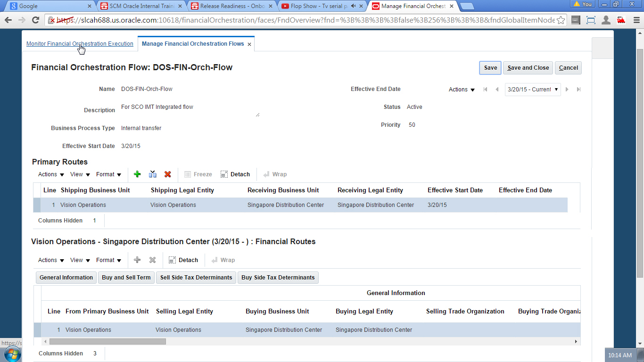The image size is (644, 362).
Task: Open the Primary Routes Actions menu
Action: (x=51, y=174)
